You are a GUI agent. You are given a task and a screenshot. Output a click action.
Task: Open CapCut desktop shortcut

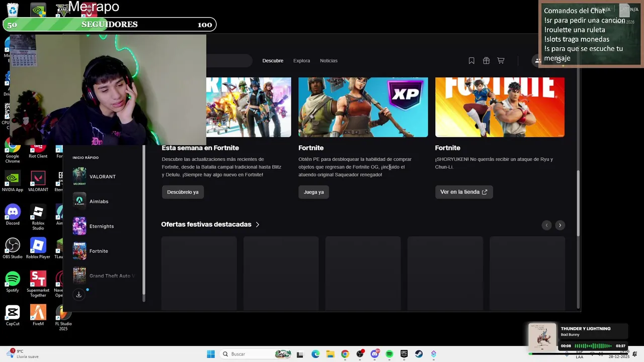tap(13, 315)
